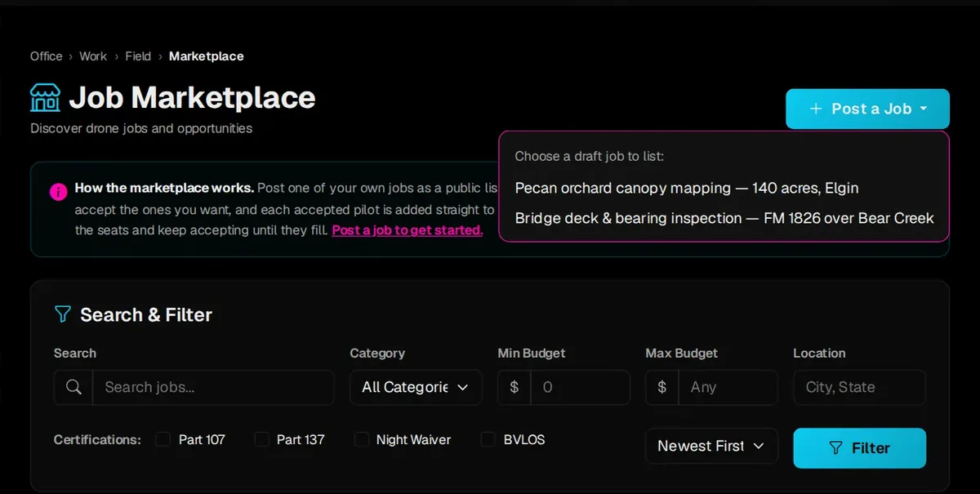This screenshot has width=980, height=494.
Task: Enable the Part 107 certification checkbox
Action: 163,439
